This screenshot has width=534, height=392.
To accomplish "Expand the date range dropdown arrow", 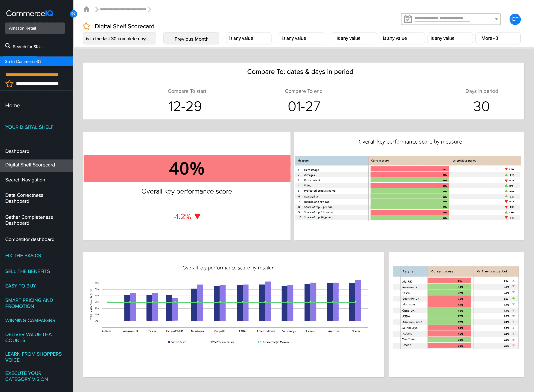I will pyautogui.click(x=496, y=19).
